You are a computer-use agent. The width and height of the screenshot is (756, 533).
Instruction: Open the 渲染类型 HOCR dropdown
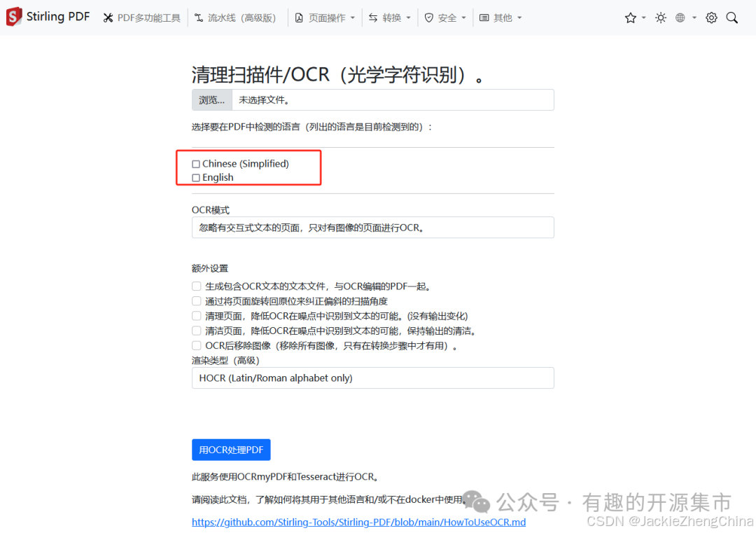tap(372, 378)
